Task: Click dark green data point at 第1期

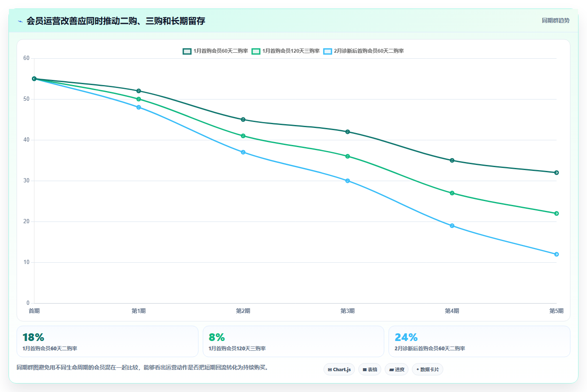Action: [139, 91]
